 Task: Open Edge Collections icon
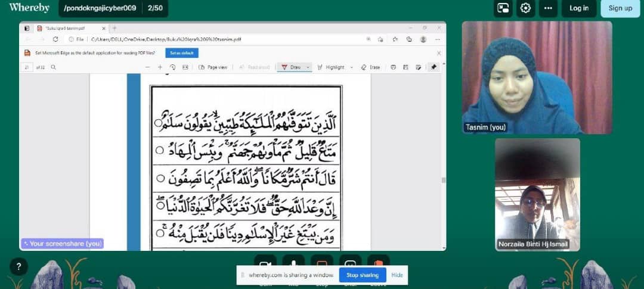coord(409,39)
